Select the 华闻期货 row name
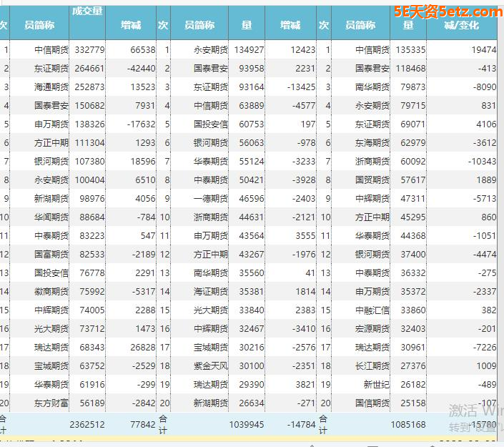Image resolution: width=504 pixels, height=447 pixels. coord(51,217)
